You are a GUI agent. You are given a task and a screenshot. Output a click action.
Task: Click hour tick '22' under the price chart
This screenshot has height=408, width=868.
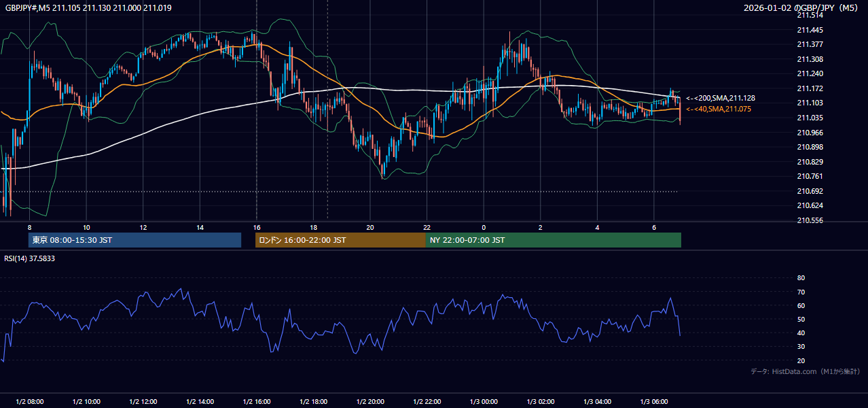pyautogui.click(x=427, y=227)
